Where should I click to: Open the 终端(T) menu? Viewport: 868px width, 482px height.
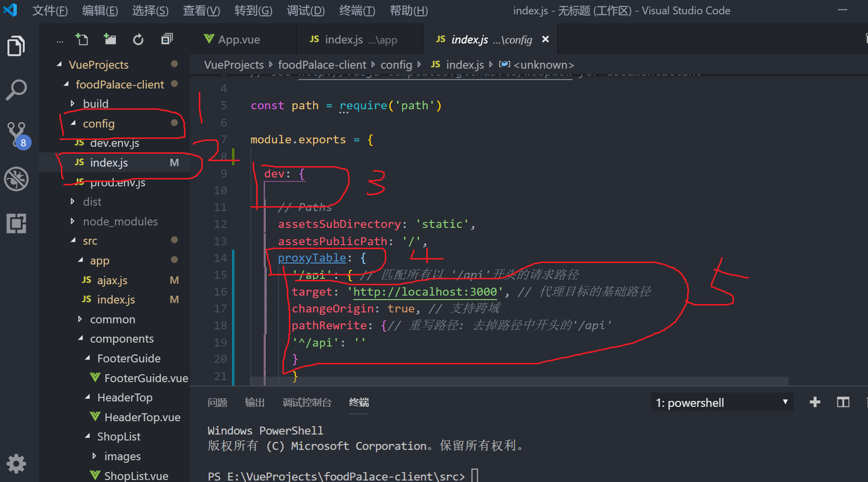[357, 10]
